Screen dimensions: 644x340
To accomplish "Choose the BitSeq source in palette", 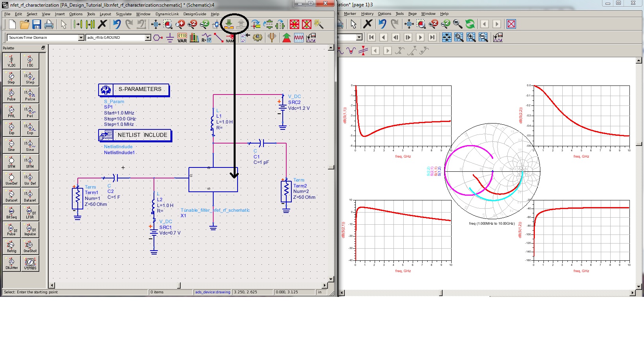I will point(11,213).
